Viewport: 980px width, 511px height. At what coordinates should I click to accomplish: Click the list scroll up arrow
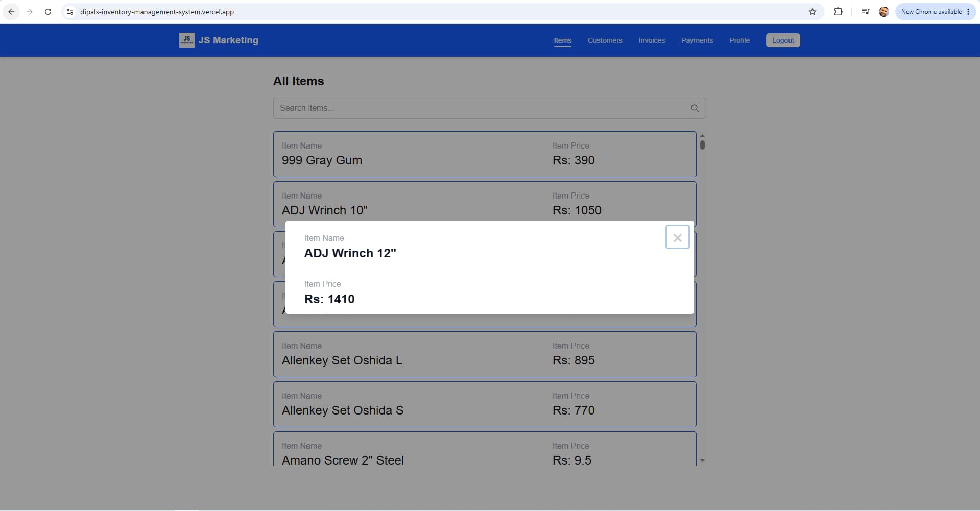click(x=702, y=136)
